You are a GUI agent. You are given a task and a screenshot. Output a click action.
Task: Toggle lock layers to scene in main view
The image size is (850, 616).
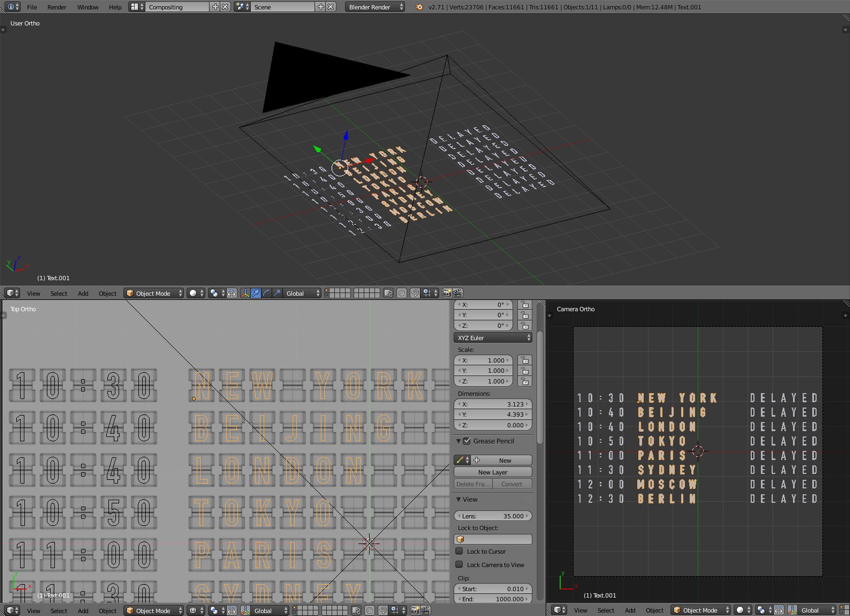(388, 293)
